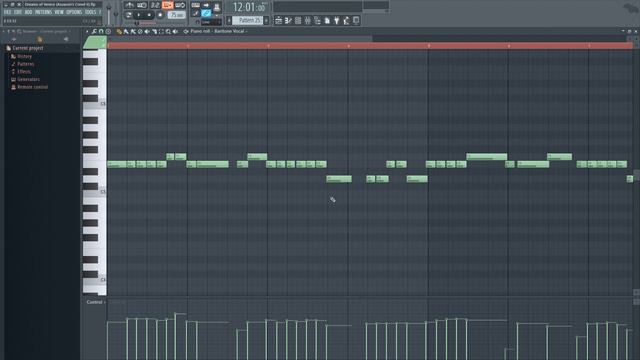Screen dimensions: 640x360
Task: Open the piano roll wrench tools menu
Action: pyautogui.click(x=94, y=31)
